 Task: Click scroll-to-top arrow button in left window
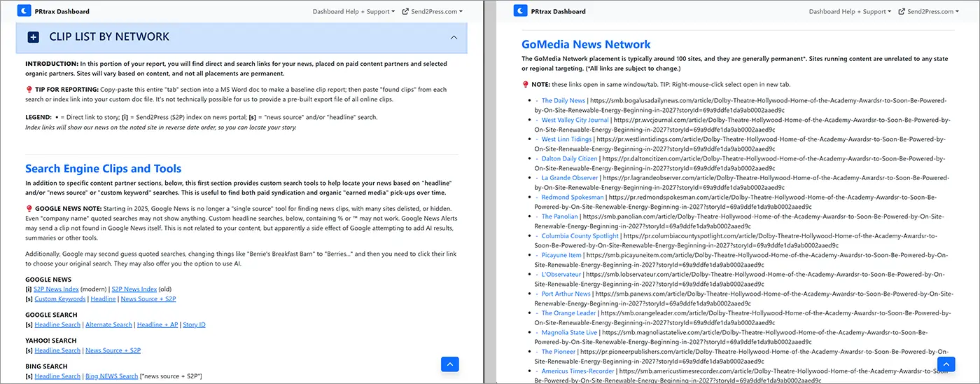pyautogui.click(x=450, y=364)
